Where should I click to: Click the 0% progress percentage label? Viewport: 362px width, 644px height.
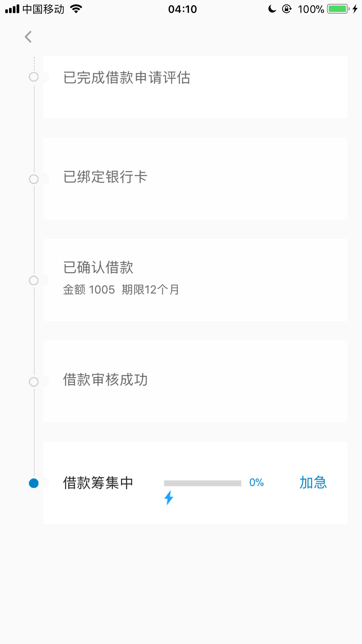click(256, 482)
